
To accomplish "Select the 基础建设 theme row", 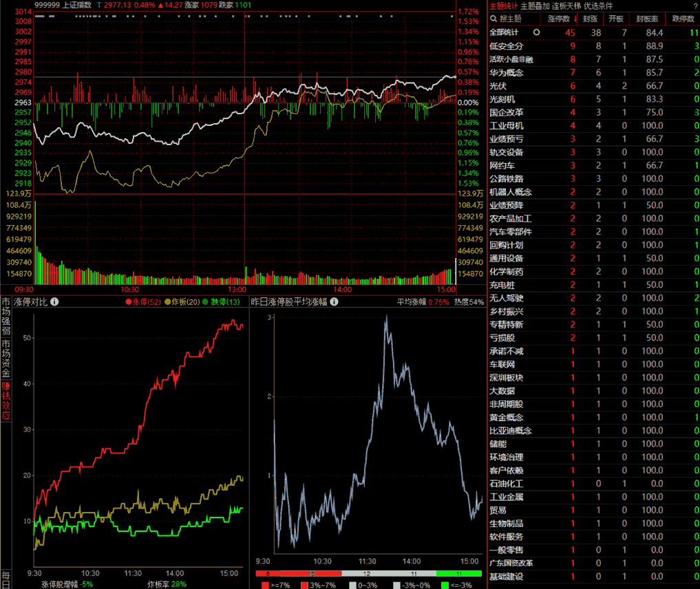I will point(594,577).
